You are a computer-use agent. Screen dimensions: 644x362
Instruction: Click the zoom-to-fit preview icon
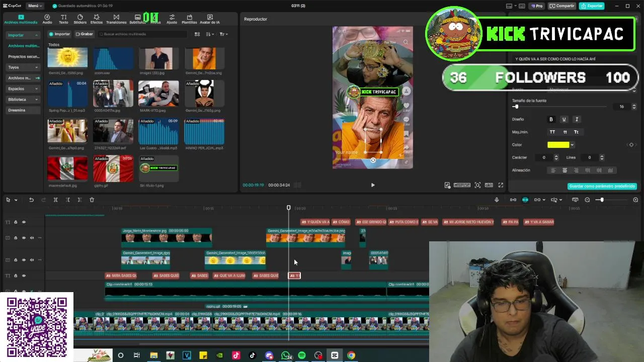(477, 185)
